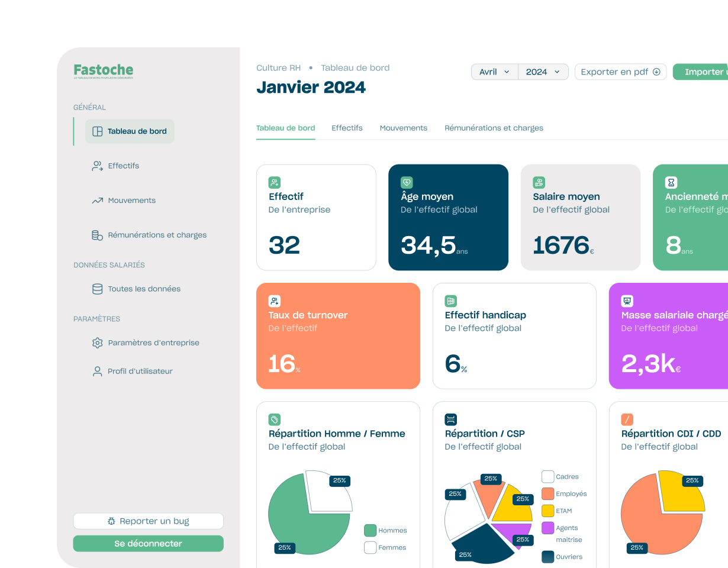The width and height of the screenshot is (728, 568).
Task: Click the Paramètres d'entreprise gear icon
Action: (97, 343)
